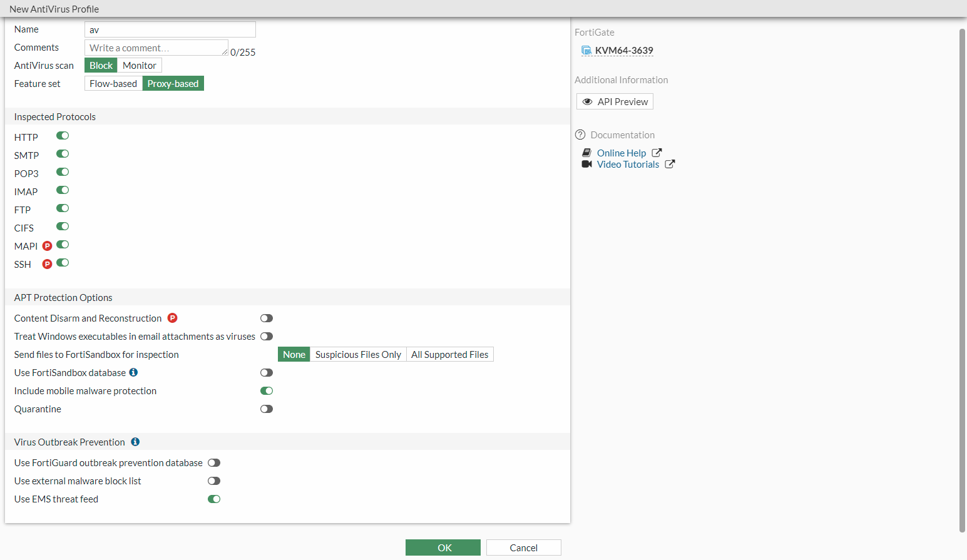The height and width of the screenshot is (560, 967).
Task: Click the Documentation question mark icon
Action: pyautogui.click(x=580, y=135)
